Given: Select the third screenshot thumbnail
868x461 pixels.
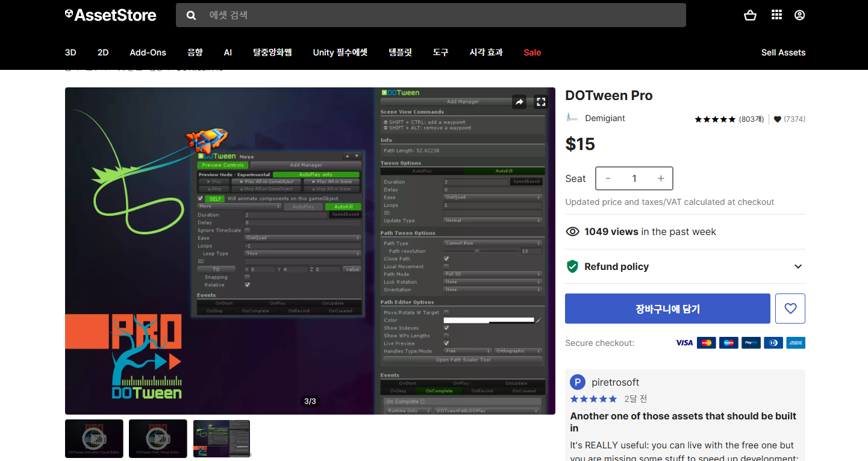Looking at the screenshot, I should pos(222,439).
